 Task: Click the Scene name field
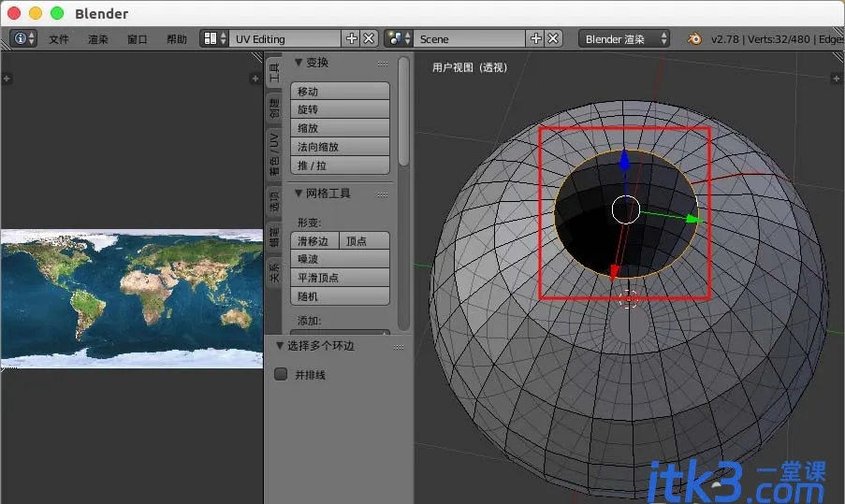470,38
